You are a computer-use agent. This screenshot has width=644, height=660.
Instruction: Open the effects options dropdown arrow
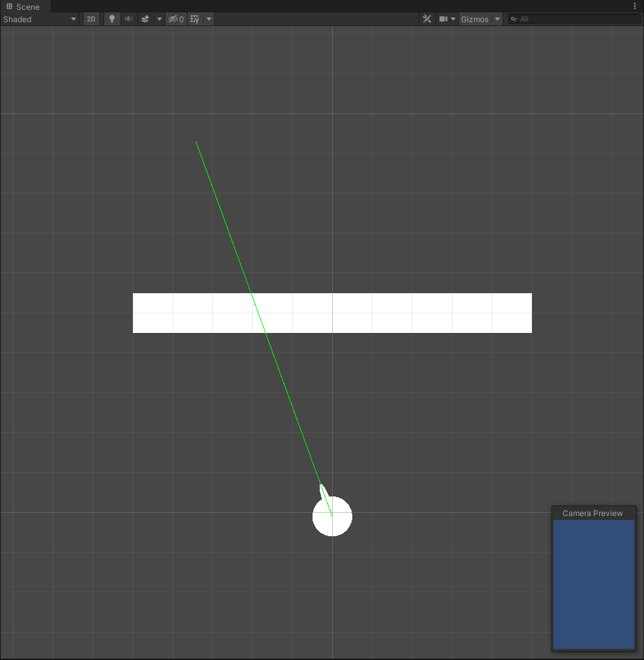pos(159,19)
